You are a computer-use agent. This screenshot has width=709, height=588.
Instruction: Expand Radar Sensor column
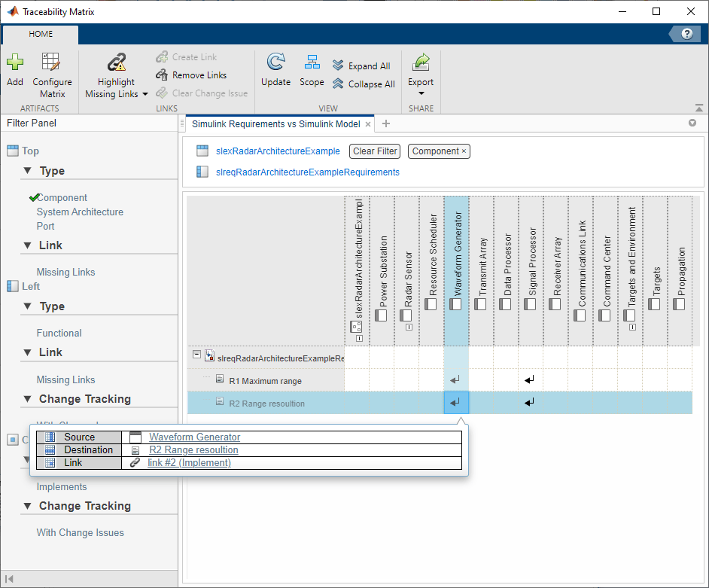click(x=409, y=328)
